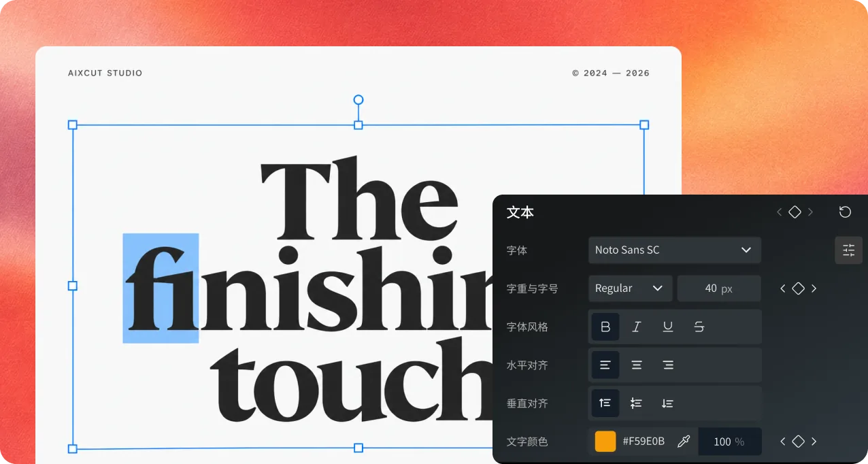
Task: Open advanced settings sliders icon
Action: [849, 250]
